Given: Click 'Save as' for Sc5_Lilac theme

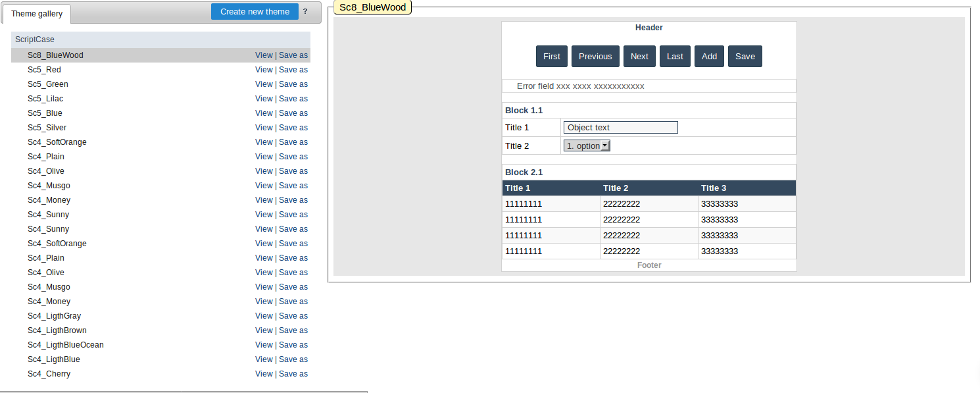Looking at the screenshot, I should click(x=293, y=99).
